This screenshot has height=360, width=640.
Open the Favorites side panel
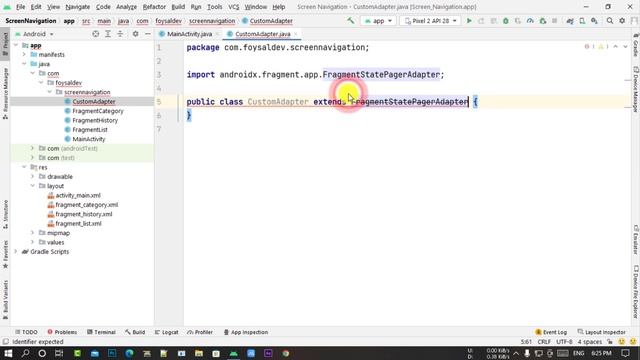click(5, 254)
